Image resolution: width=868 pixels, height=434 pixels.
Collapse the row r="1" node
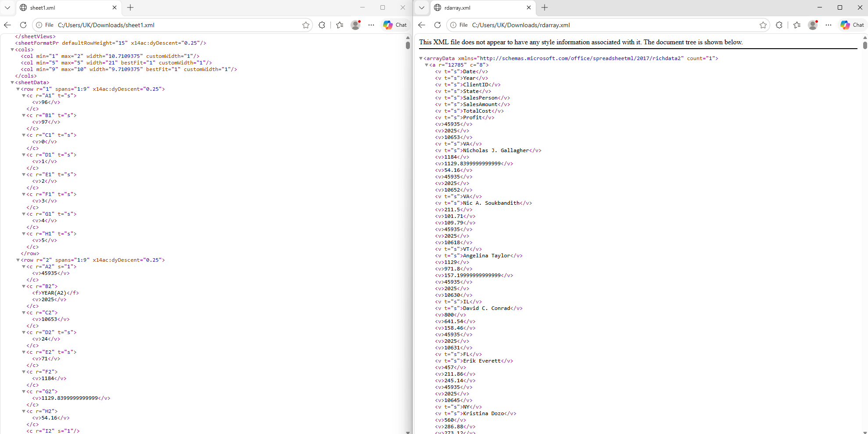[18, 89]
